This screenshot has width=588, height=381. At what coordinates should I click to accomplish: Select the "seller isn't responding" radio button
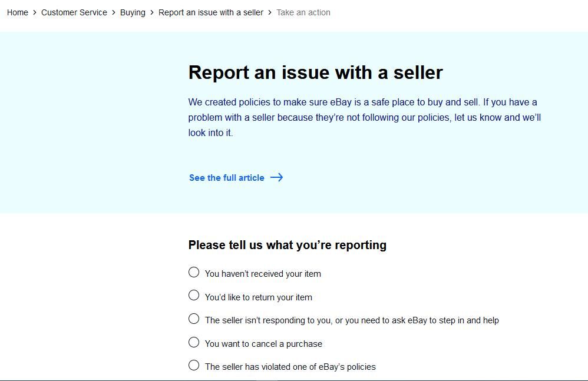click(194, 319)
